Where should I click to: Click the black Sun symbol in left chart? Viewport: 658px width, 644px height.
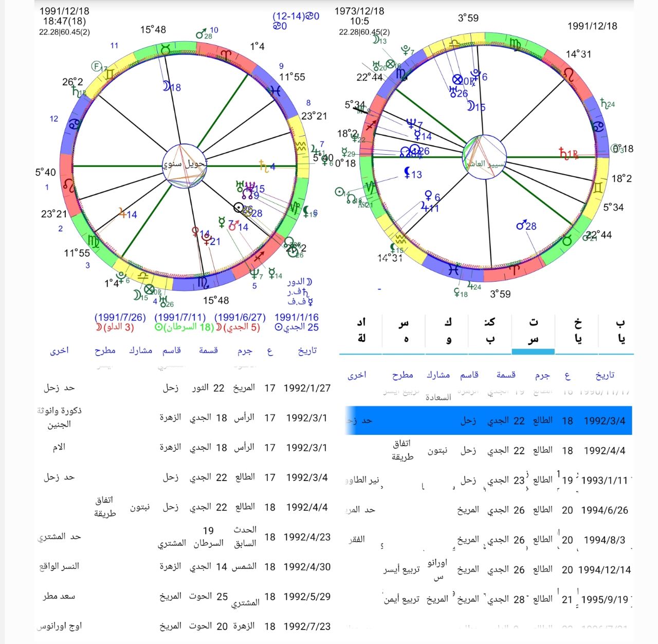[x=238, y=208]
